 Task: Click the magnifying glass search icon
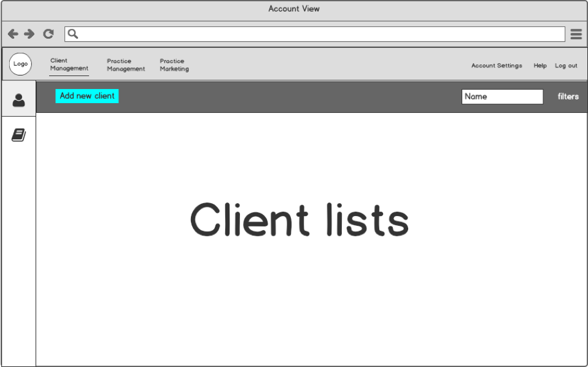click(x=72, y=34)
